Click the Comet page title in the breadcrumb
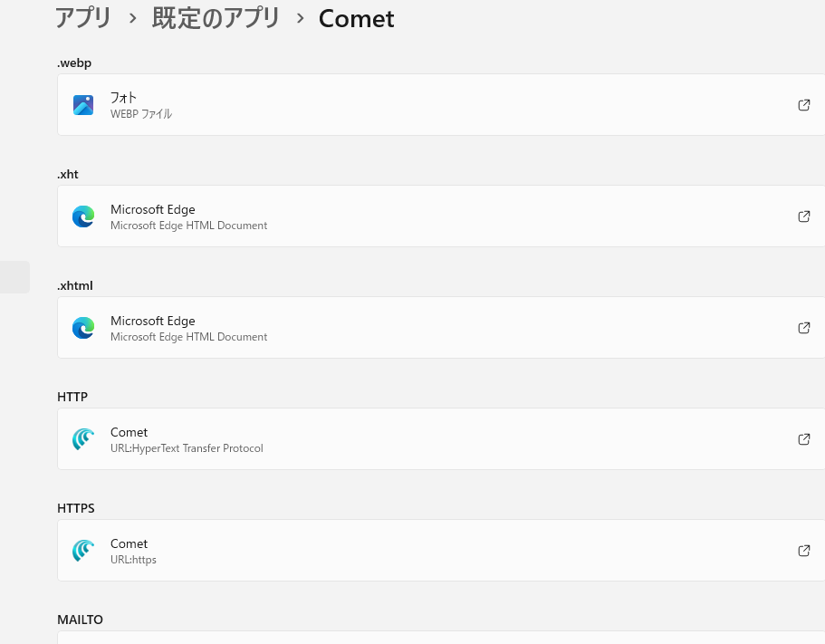This screenshot has height=644, width=825. [x=356, y=19]
